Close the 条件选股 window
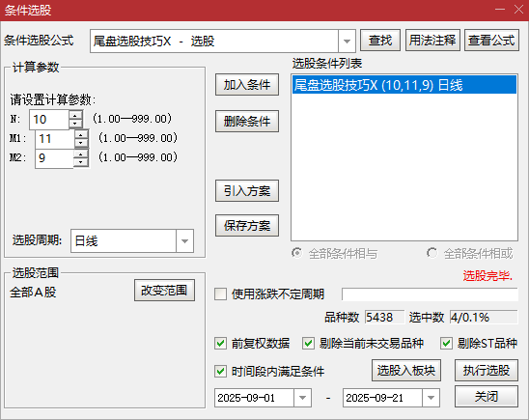This screenshot has height=420, width=529. (x=518, y=10)
